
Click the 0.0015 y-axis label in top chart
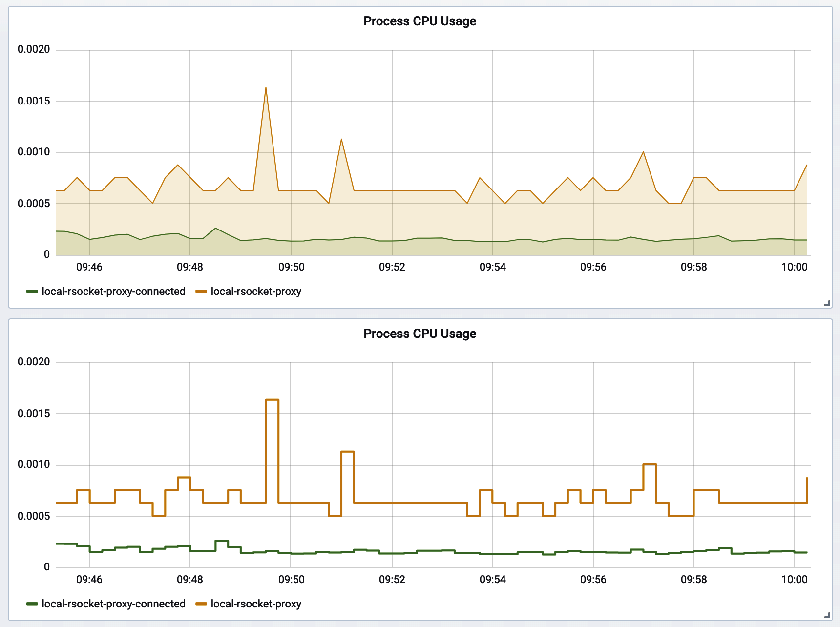pyautogui.click(x=34, y=101)
